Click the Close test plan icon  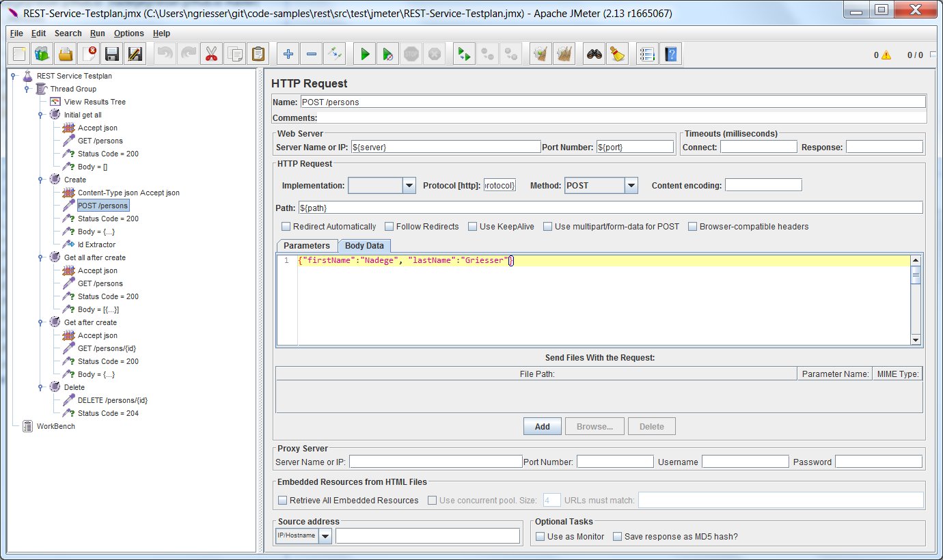(89, 54)
